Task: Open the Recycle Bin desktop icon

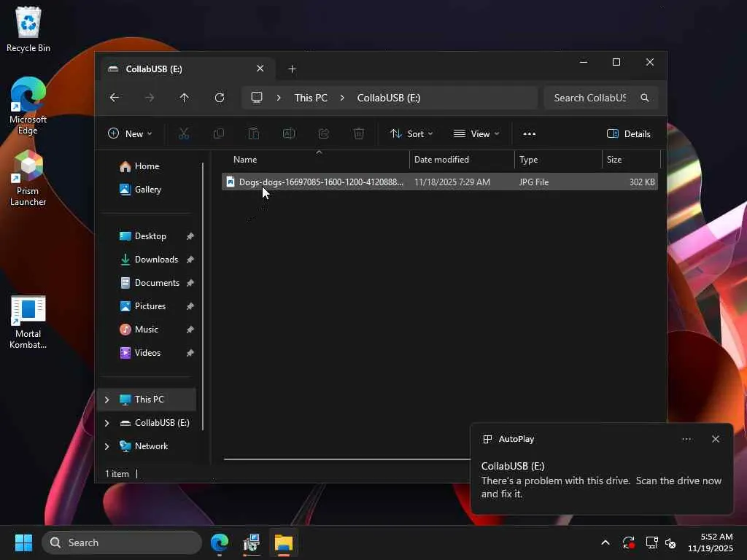Action: [28, 29]
